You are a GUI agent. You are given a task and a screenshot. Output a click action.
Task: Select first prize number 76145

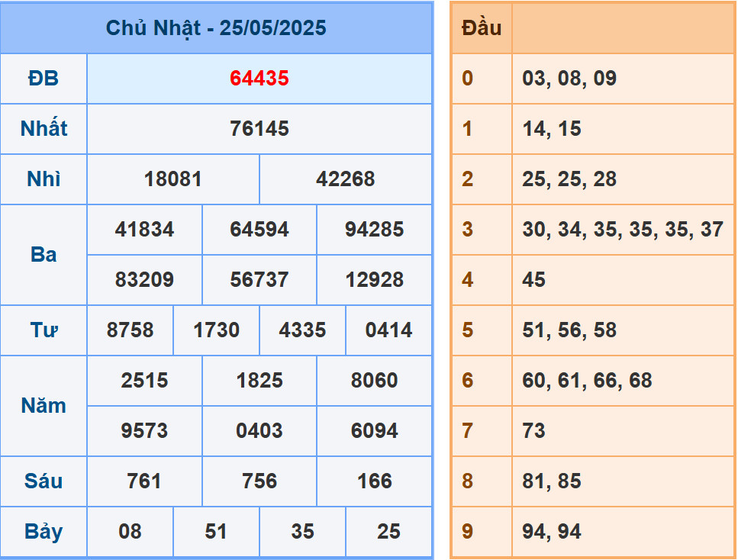[259, 129]
